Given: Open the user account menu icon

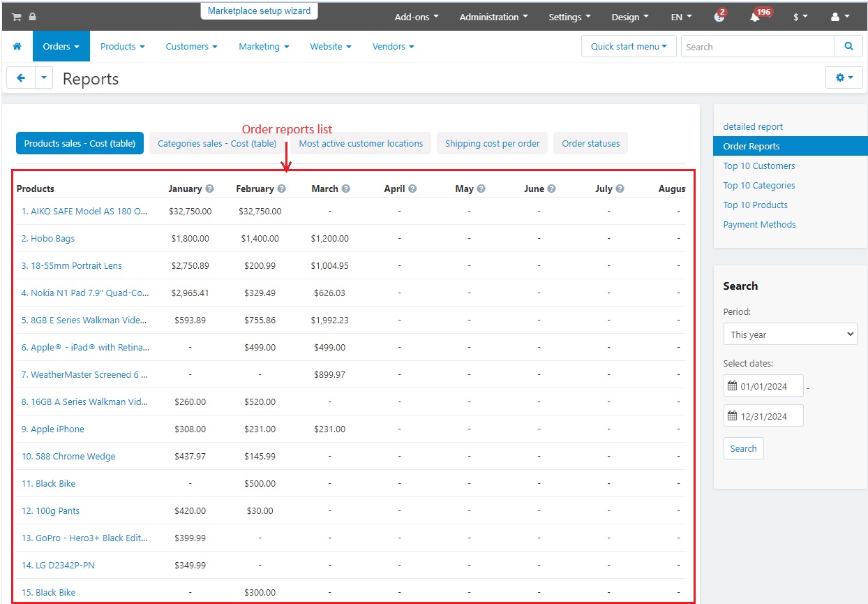Looking at the screenshot, I should point(840,17).
